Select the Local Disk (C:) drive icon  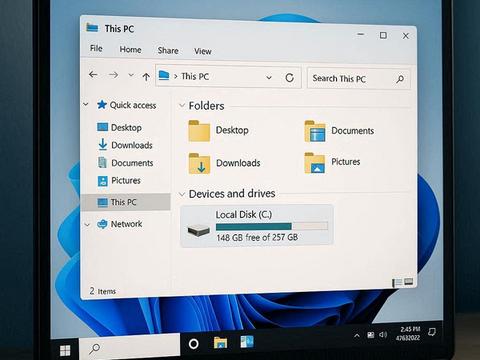pyautogui.click(x=198, y=230)
